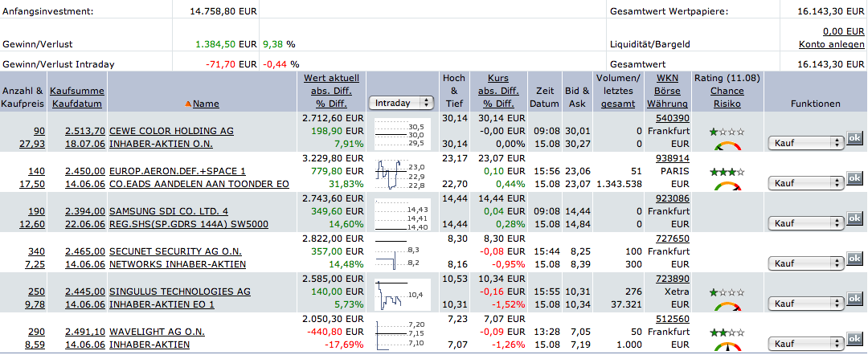
Task: Click the two-star rating for Wavelight AG
Action: point(727,332)
